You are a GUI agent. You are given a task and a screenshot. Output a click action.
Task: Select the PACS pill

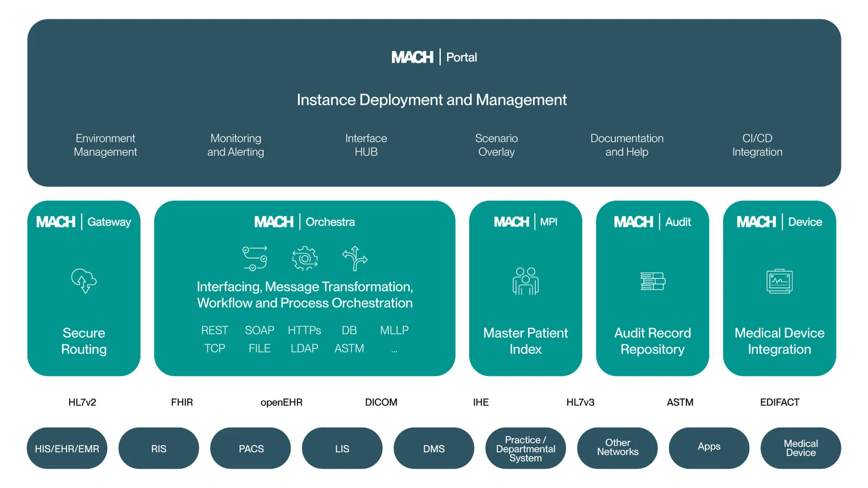coord(250,448)
